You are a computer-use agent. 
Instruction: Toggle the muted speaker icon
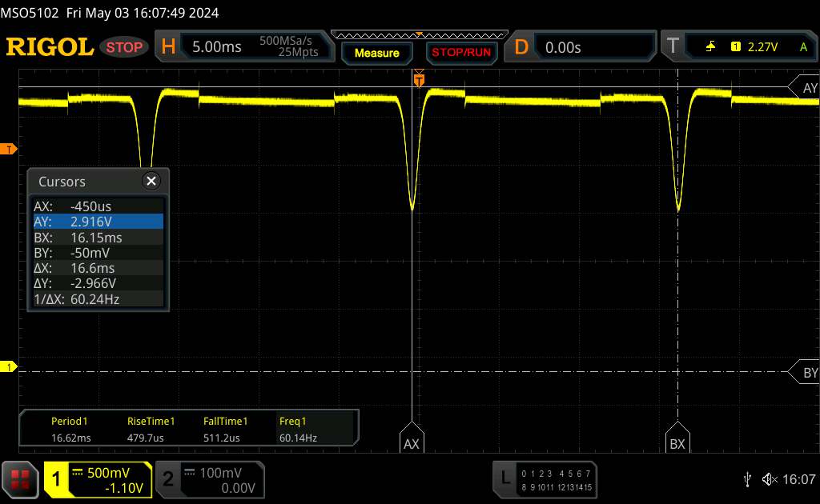pyautogui.click(x=770, y=479)
